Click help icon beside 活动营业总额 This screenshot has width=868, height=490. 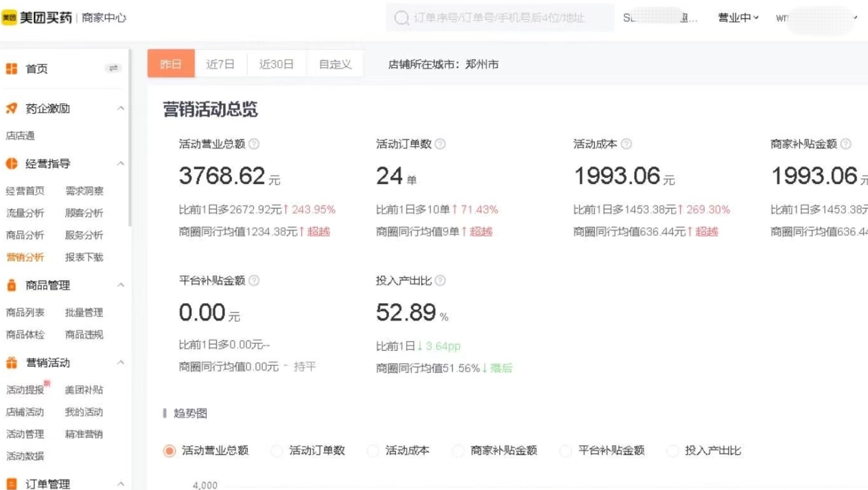pos(254,144)
